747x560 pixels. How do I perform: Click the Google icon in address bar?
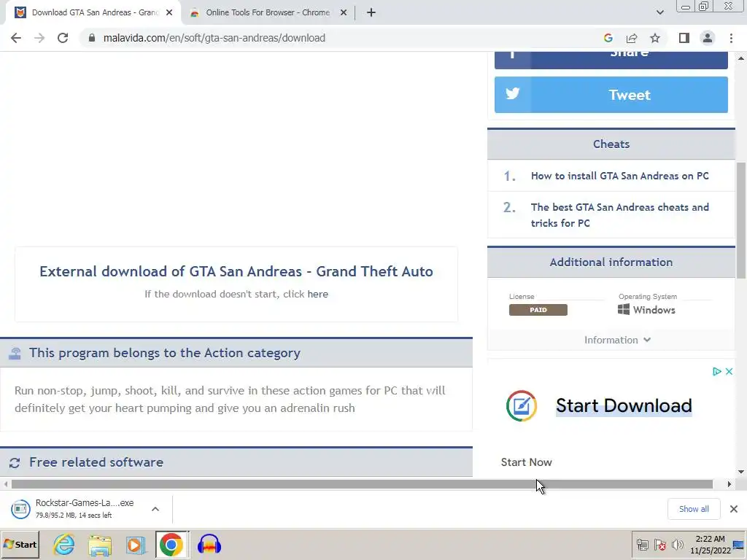[608, 38]
